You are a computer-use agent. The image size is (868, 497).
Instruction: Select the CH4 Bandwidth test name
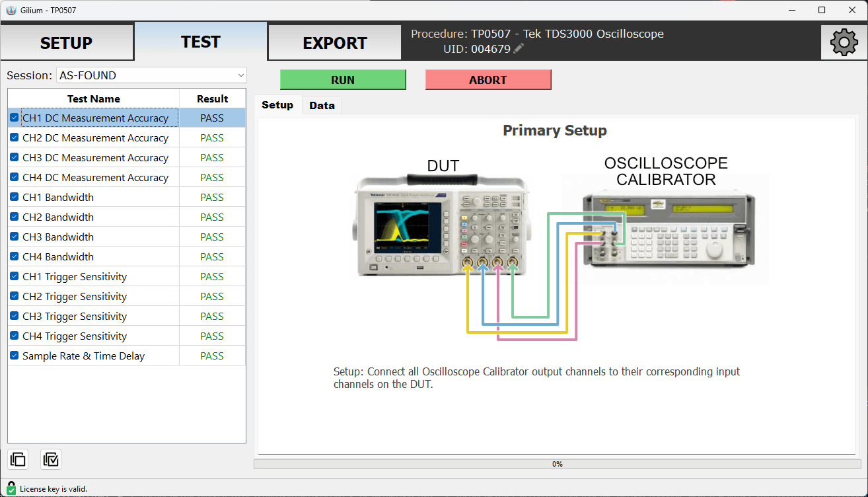(58, 256)
